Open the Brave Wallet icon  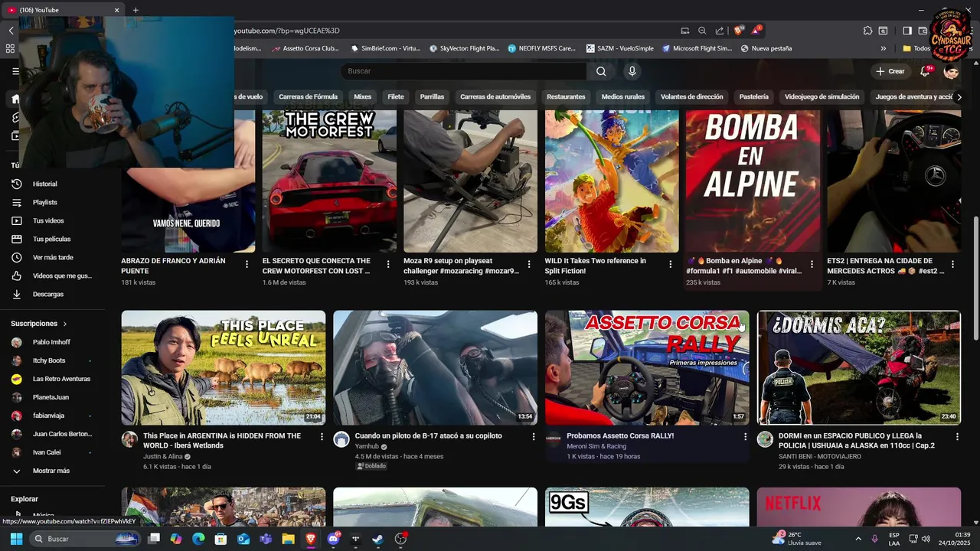coord(923,31)
